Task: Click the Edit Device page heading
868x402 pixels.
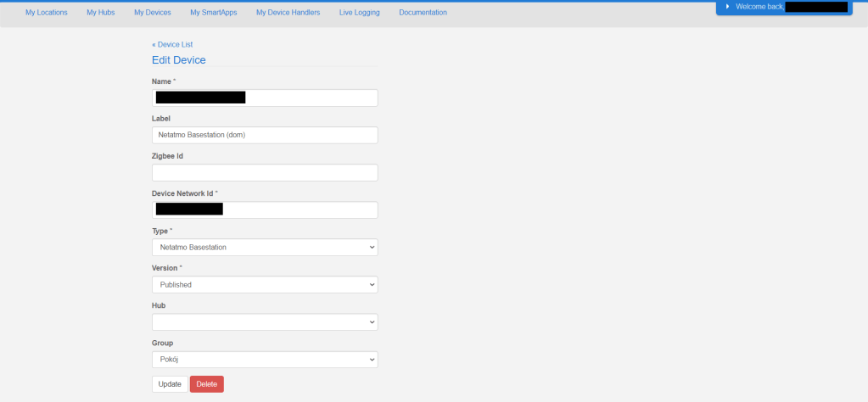Action: (178, 60)
